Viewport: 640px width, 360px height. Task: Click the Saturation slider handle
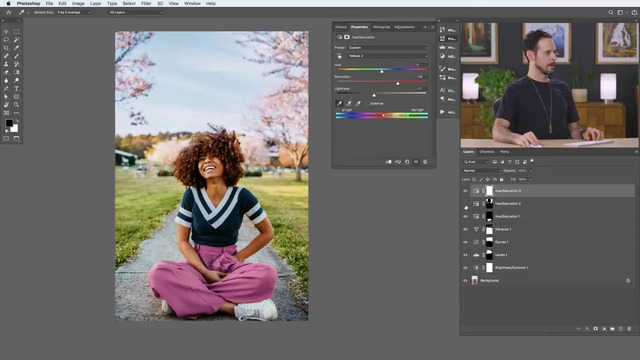pyautogui.click(x=398, y=83)
